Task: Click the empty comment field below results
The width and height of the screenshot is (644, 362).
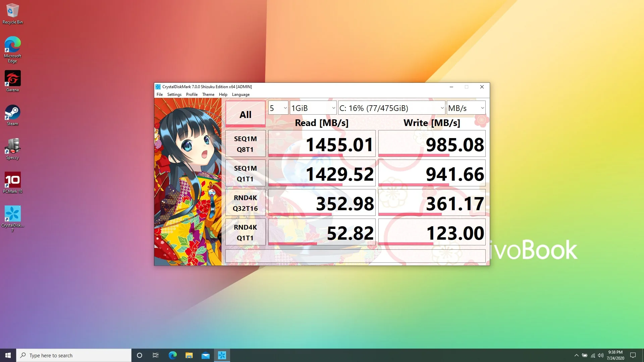Action: tap(355, 256)
